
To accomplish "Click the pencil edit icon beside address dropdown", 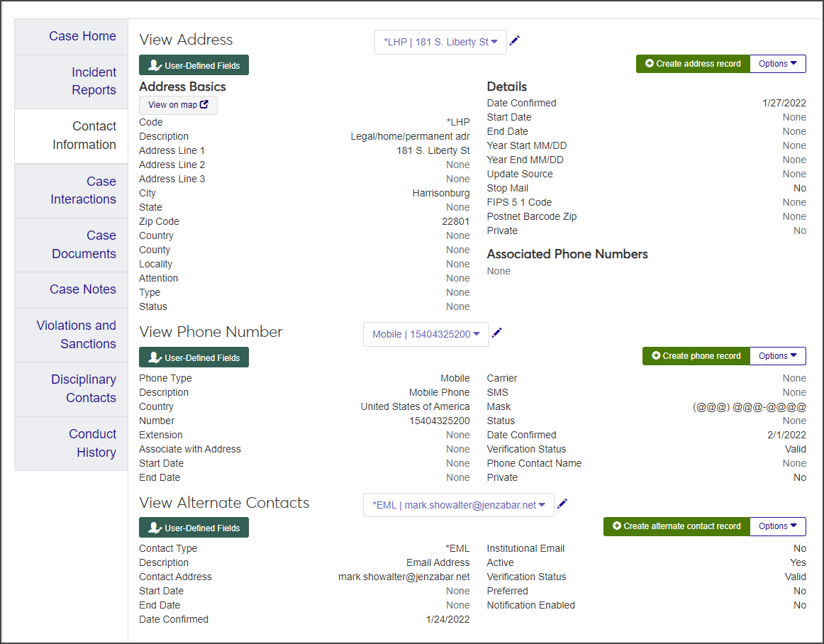I will click(515, 40).
